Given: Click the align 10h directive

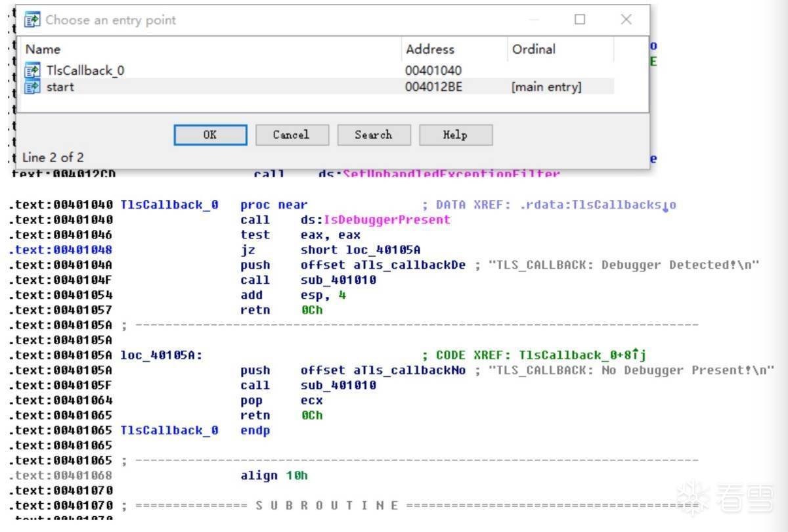Looking at the screenshot, I should [274, 475].
